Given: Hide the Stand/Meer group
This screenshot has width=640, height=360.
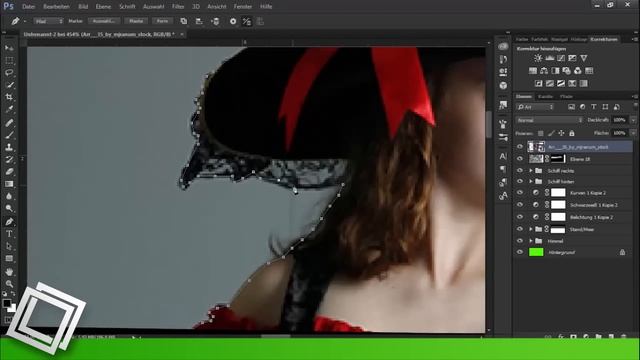Looking at the screenshot, I should point(520,229).
